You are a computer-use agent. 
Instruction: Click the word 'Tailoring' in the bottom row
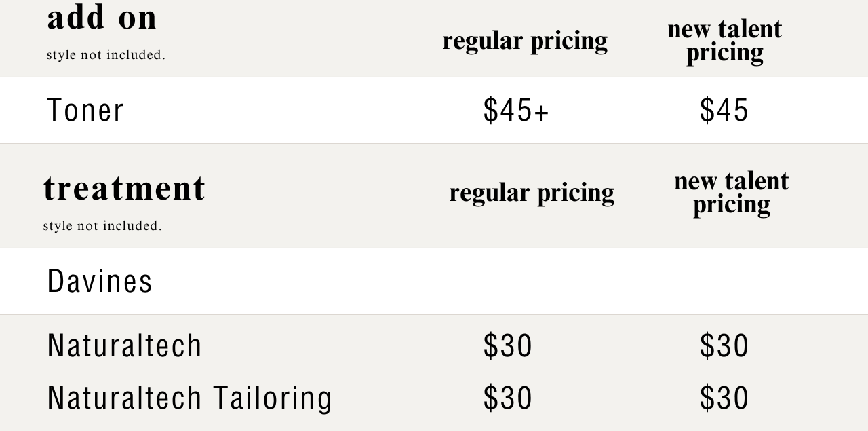pos(273,398)
